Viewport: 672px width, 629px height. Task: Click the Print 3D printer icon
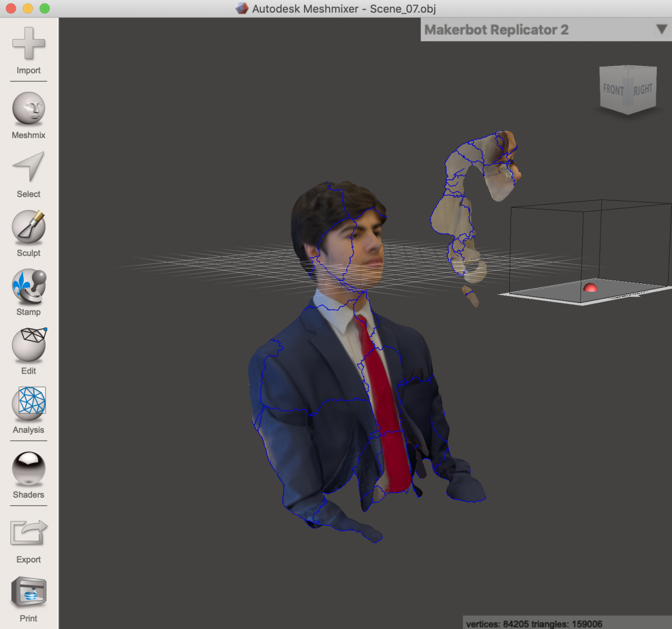28,592
